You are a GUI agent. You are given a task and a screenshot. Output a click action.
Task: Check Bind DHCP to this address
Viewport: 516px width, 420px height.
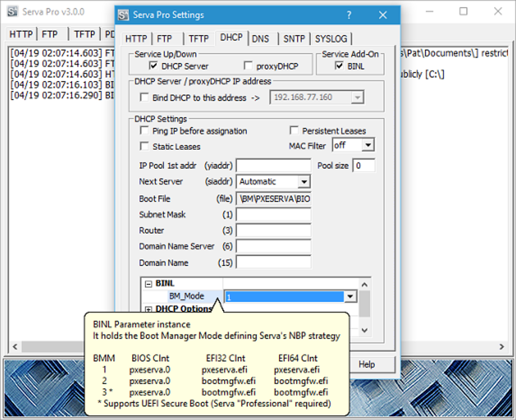[144, 98]
